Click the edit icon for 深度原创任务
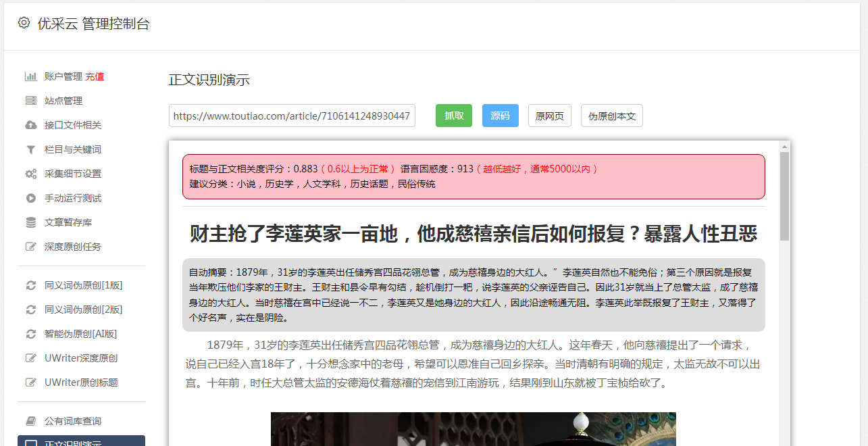The image size is (868, 446). [x=30, y=247]
